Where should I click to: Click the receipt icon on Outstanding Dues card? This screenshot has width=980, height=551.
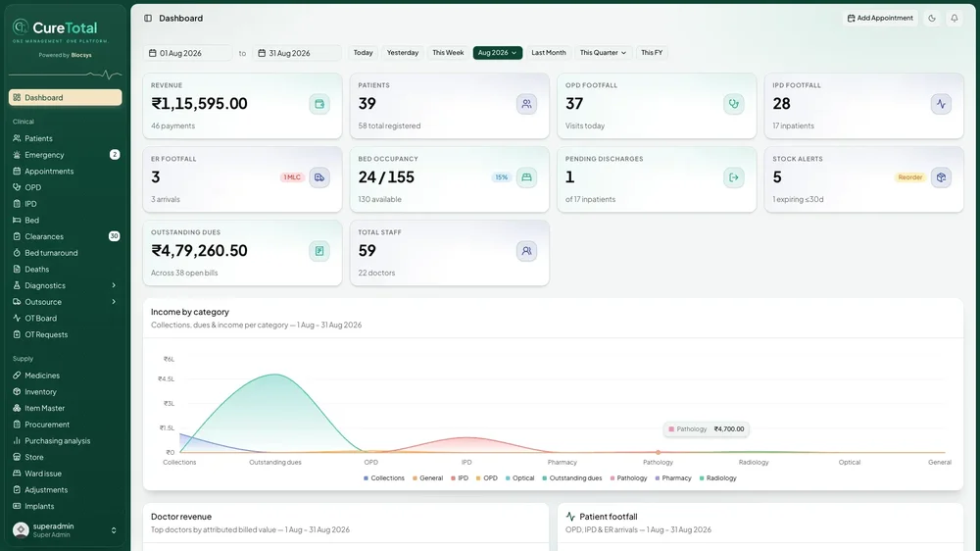click(x=319, y=251)
